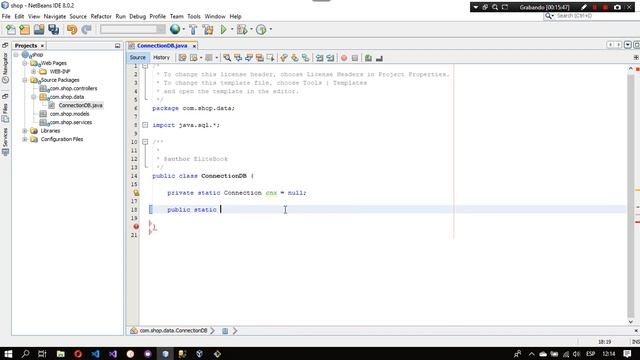The width and height of the screenshot is (640, 360).
Task: Expand the WEB-INF folder node
Action: (33, 71)
